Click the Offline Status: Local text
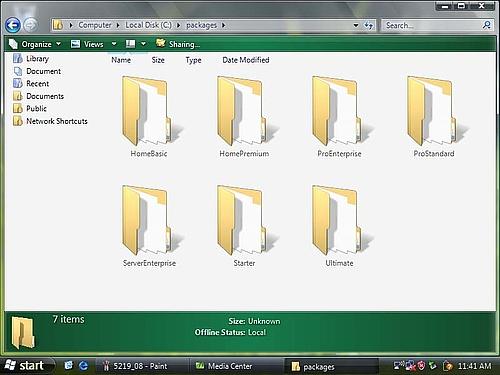The width and height of the screenshot is (500, 375). (x=230, y=332)
